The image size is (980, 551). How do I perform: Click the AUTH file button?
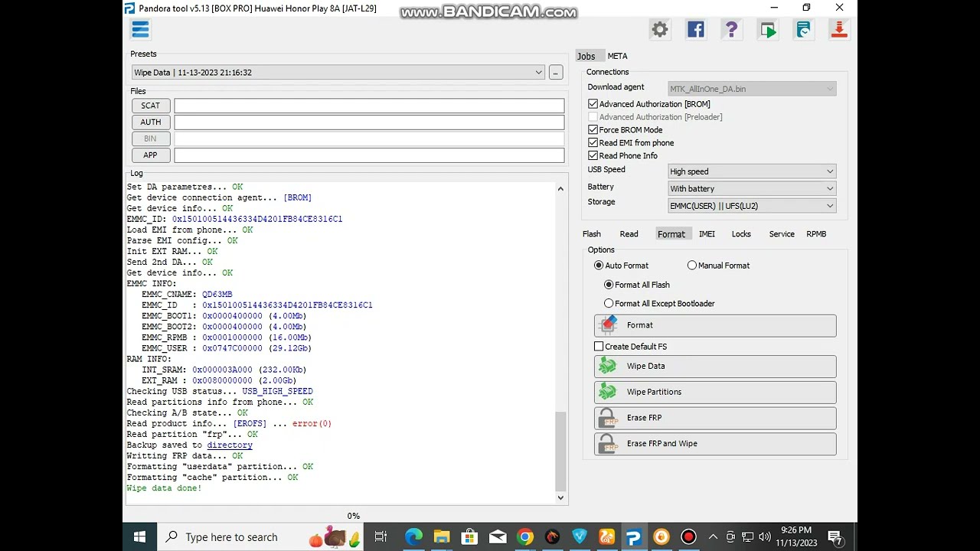[150, 122]
